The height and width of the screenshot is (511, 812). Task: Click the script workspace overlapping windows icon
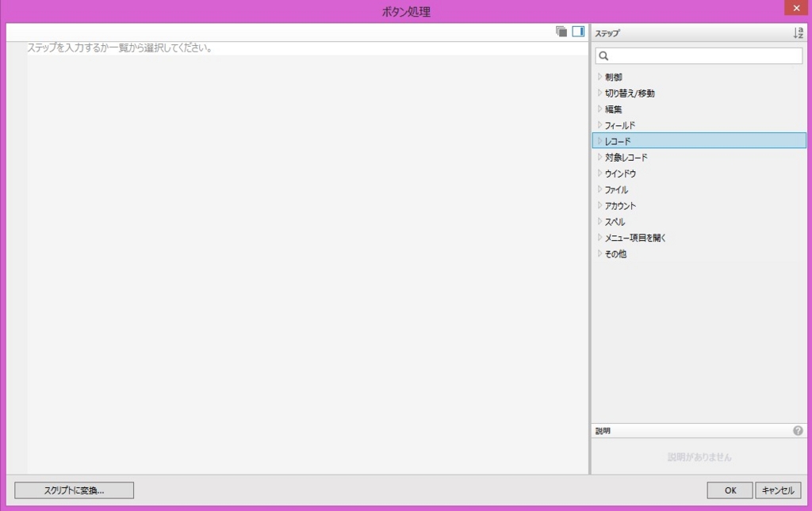561,32
